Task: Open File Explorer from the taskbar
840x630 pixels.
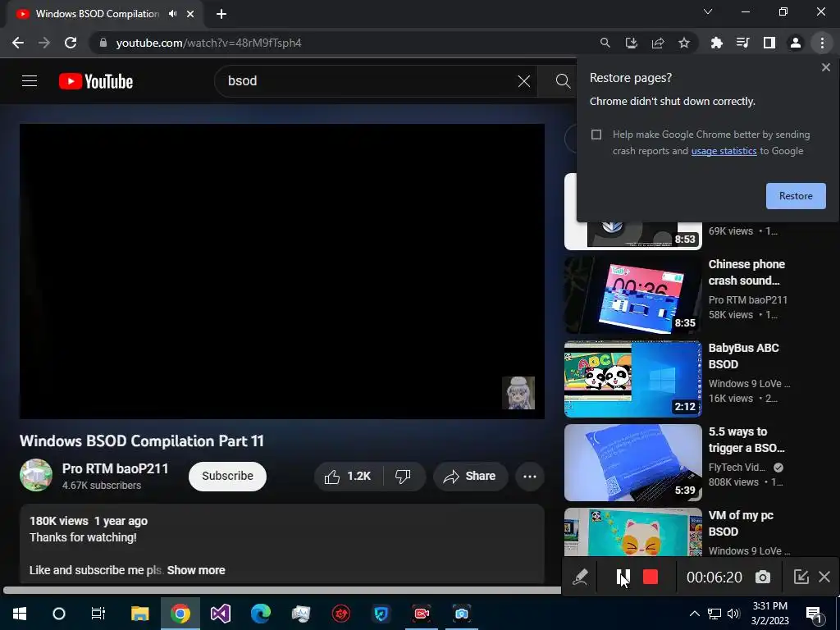Action: 139,614
